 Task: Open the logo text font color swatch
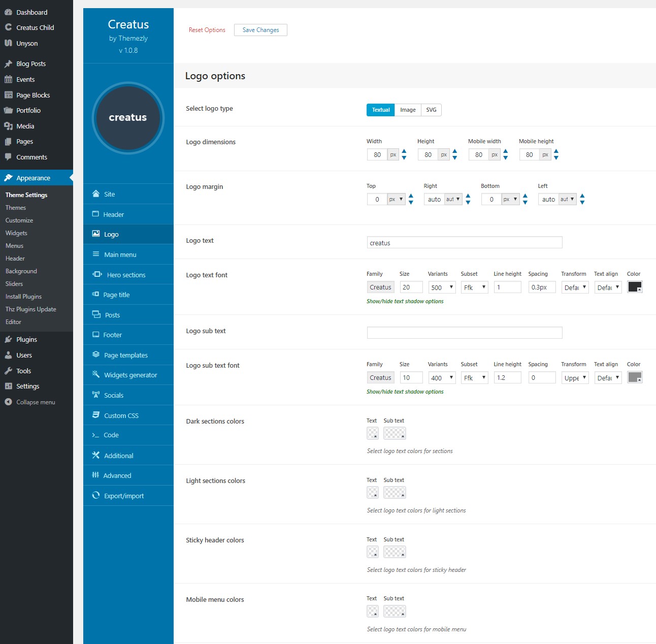(x=635, y=287)
